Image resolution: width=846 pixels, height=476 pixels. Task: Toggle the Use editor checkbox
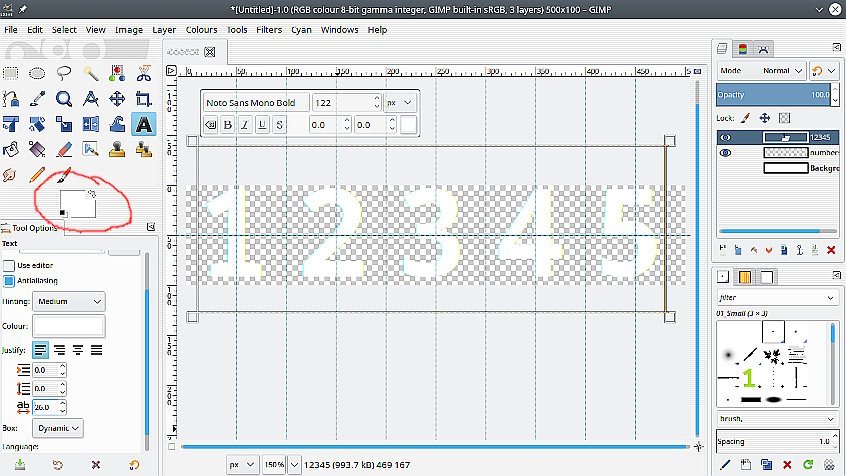tap(9, 266)
